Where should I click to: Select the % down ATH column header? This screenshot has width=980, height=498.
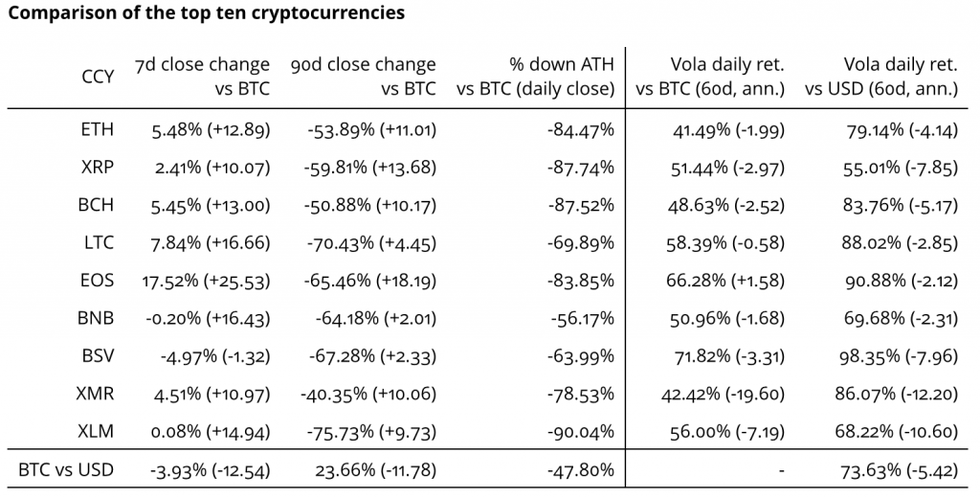click(x=536, y=77)
